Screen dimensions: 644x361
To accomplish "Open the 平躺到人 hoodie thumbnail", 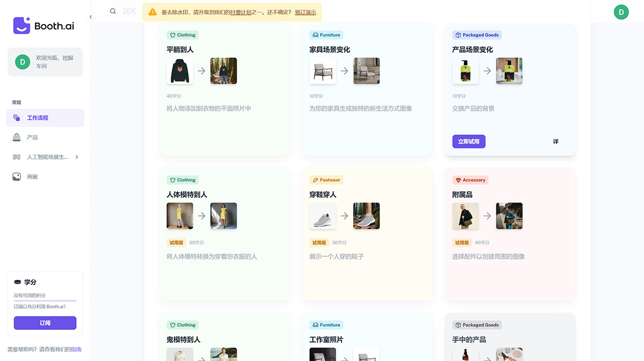I will [x=180, y=70].
